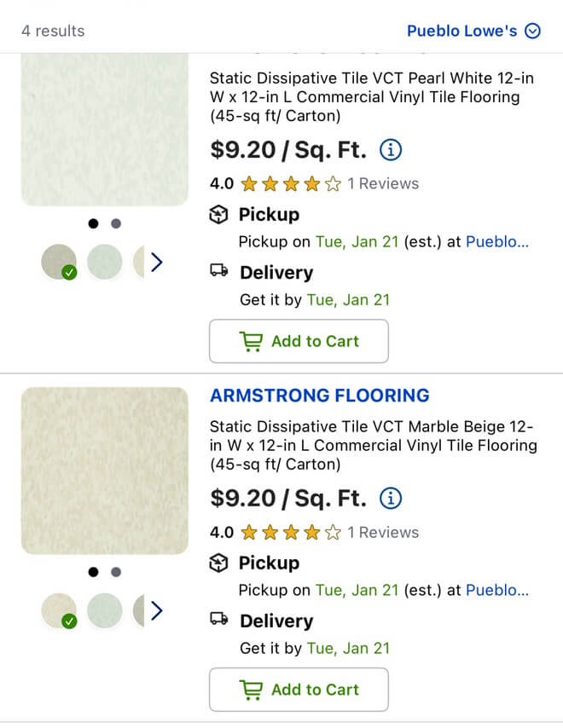The image size is (563, 728).
Task: Open price info icon for Pearl White tile
Action: (391, 150)
